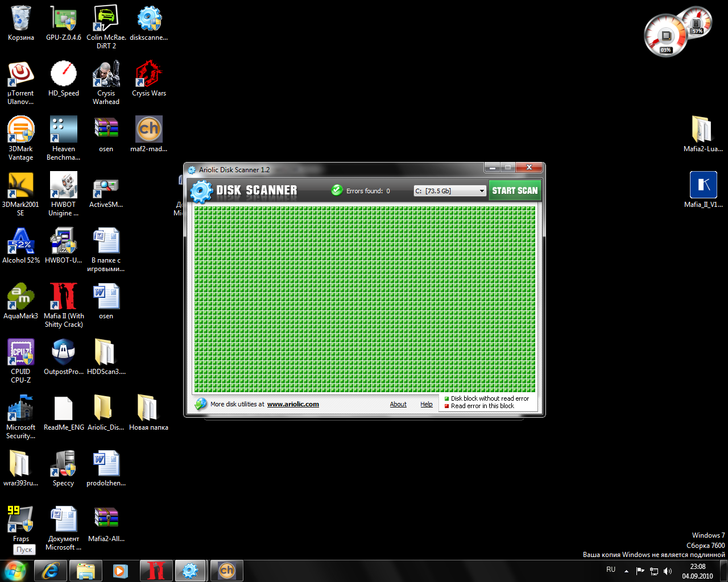Click the blue gear Disk Scanner logo
This screenshot has width=728, height=582.
201,191
